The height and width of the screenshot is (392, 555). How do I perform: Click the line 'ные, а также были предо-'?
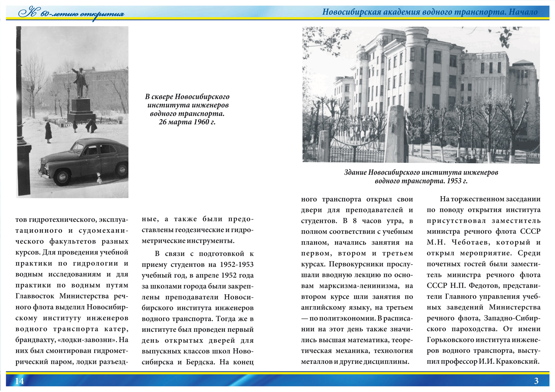[x=198, y=219]
